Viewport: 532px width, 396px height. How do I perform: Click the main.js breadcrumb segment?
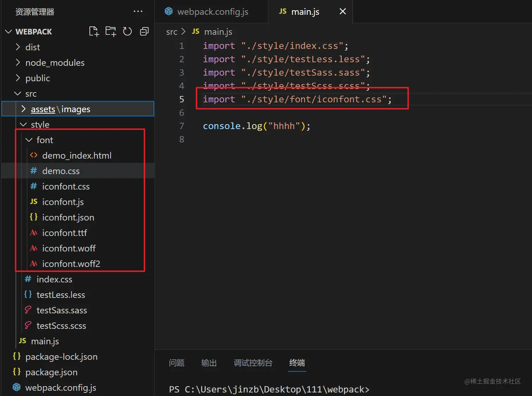tap(218, 32)
